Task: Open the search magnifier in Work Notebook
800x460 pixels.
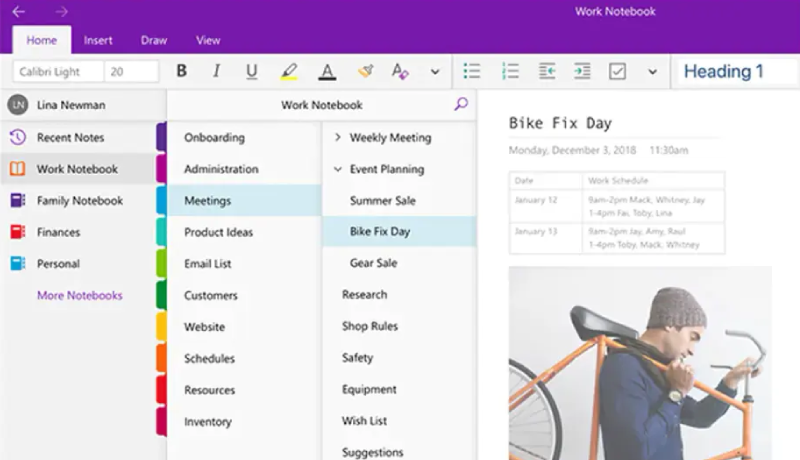Action: pyautogui.click(x=460, y=104)
